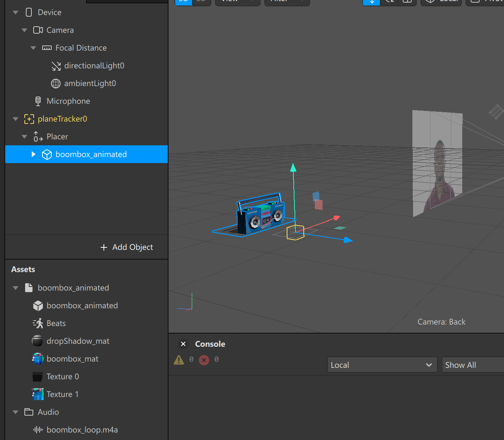Screen dimensions: 504x440
Task: Click the camera preview plane showing the person
Action: coord(437,163)
